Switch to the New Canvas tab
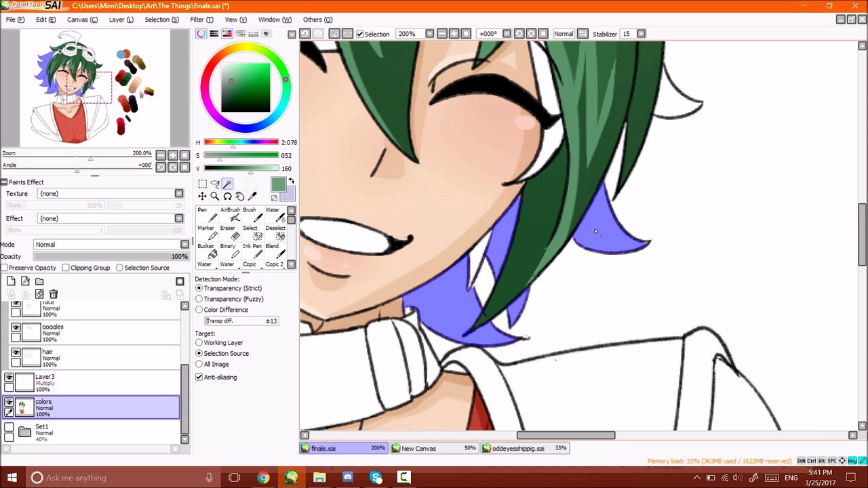The width and height of the screenshot is (868, 488). point(434,448)
